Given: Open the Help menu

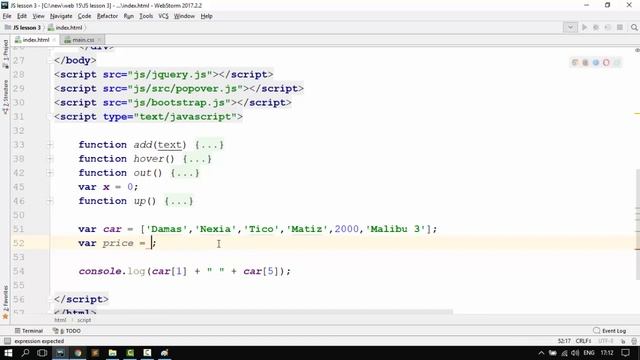Looking at the screenshot, I should [x=206, y=16].
